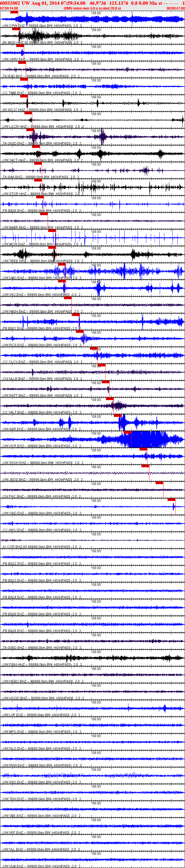Click the UW VLM EHZ station label
The width and height of the screenshot is (185, 868).
coord(41,866)
